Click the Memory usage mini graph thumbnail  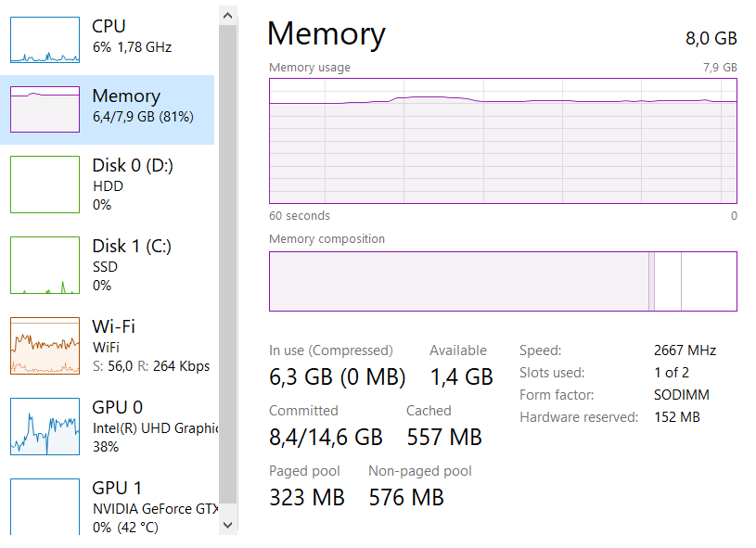pyautogui.click(x=45, y=109)
